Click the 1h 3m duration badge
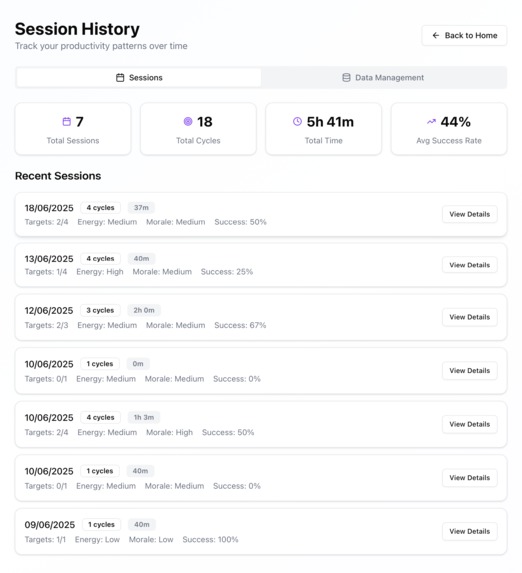 (x=144, y=417)
